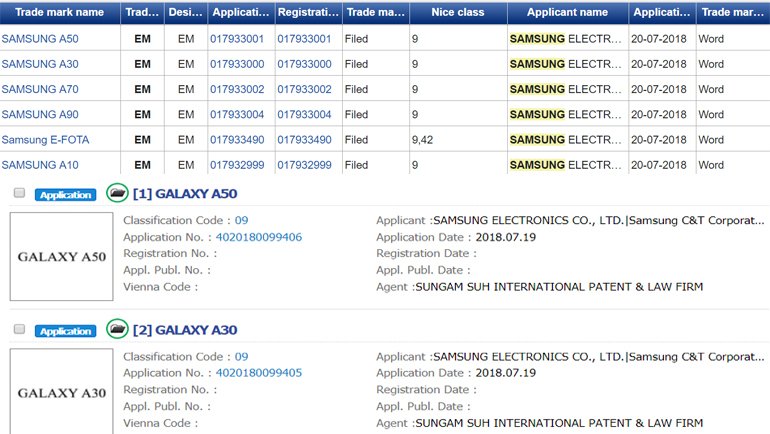Select Filed status in SAMSUNG A70 row
This screenshot has width=770, height=434.
(x=357, y=89)
